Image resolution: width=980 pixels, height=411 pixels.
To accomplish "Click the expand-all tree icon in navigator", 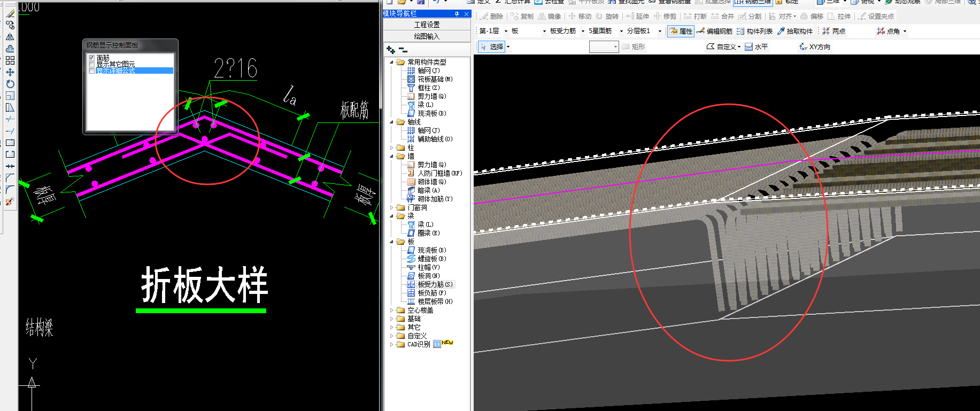I will click(x=391, y=50).
